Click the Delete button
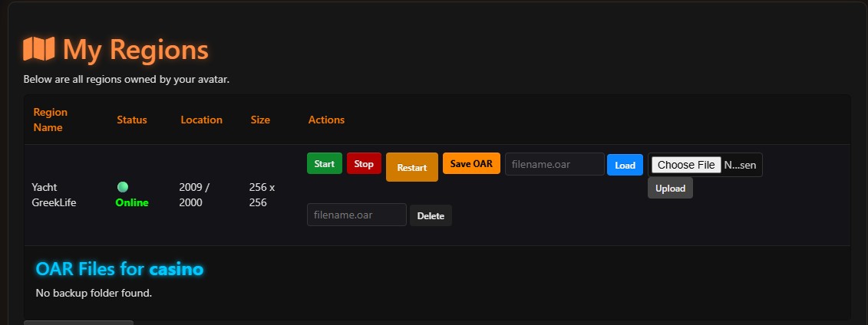Viewport: 868px width, 325px height. click(431, 215)
